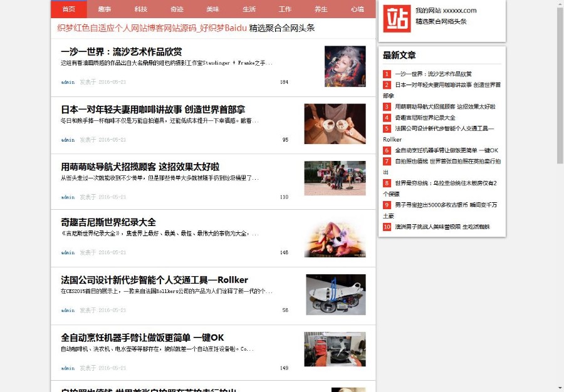The width and height of the screenshot is (564, 392).
Task: Click admin author of guide dog article
Action: pos(68,197)
